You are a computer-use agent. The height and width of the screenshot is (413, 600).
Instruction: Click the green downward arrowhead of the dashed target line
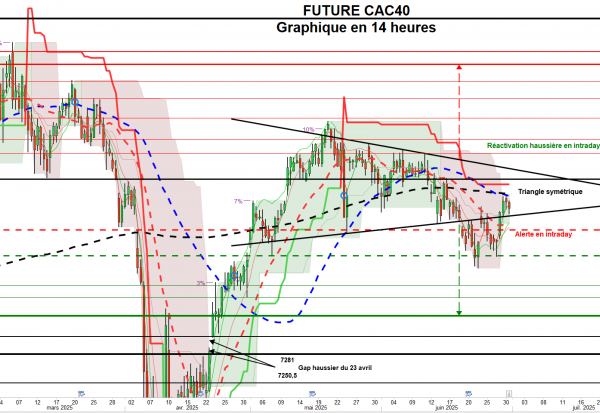click(x=459, y=313)
